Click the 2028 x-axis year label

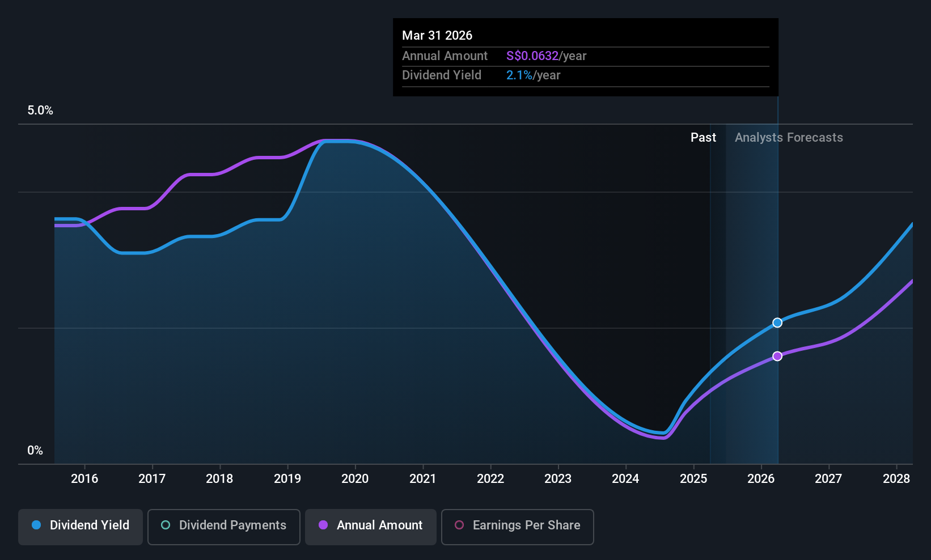(896, 479)
